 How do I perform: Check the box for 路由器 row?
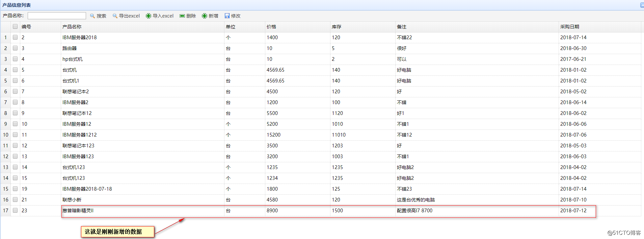tap(15, 48)
